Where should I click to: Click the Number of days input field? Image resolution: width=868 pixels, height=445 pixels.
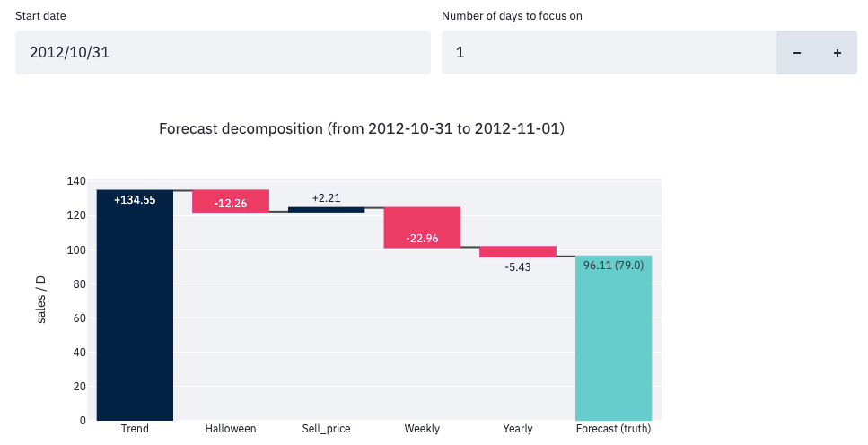pyautogui.click(x=608, y=53)
